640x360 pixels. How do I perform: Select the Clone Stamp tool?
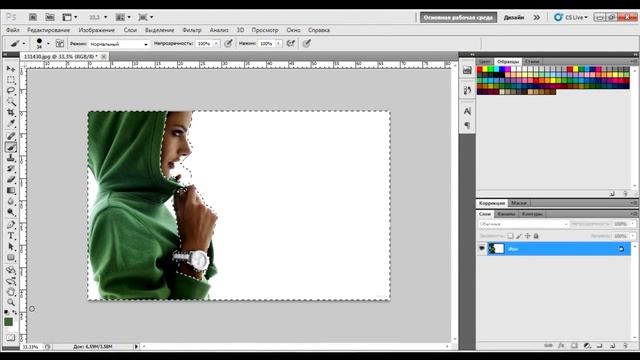pyautogui.click(x=11, y=158)
